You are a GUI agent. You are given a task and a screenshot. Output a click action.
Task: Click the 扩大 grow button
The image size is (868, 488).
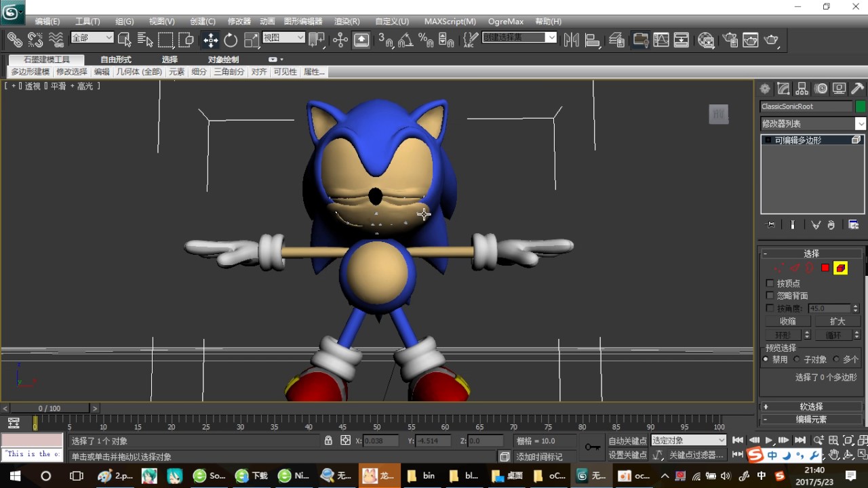[x=837, y=321]
